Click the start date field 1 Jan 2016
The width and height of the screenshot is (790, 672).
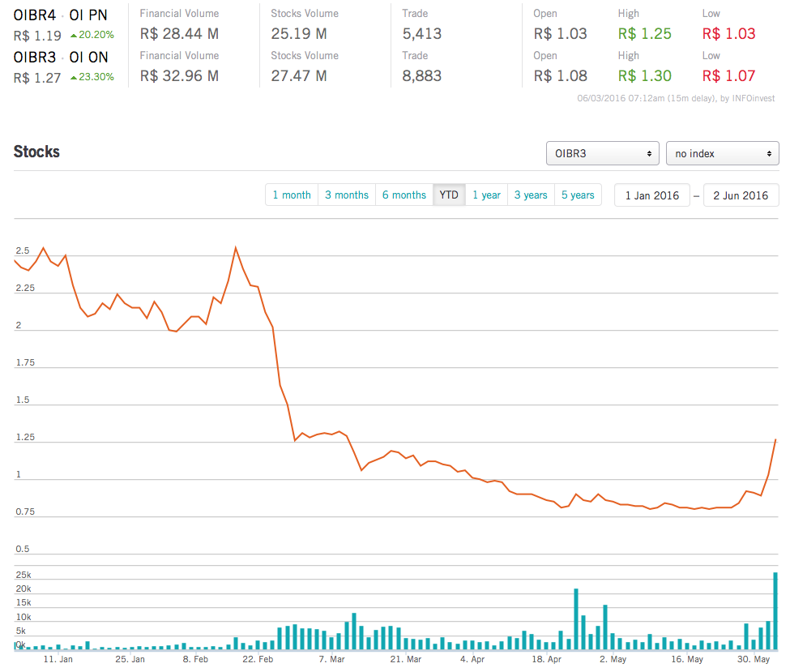(652, 195)
